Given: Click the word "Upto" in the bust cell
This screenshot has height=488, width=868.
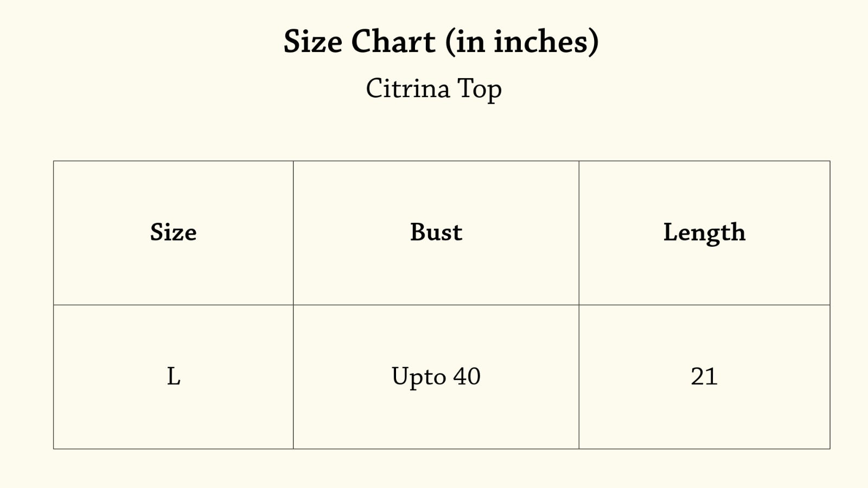Looking at the screenshot, I should click(x=419, y=377).
